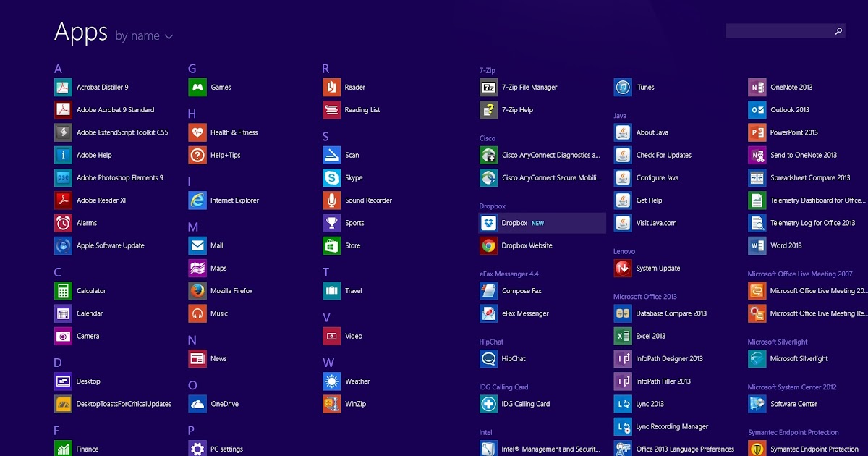Open the 'by name' sort dropdown
Viewport: 868px width, 456px height.
(x=144, y=36)
